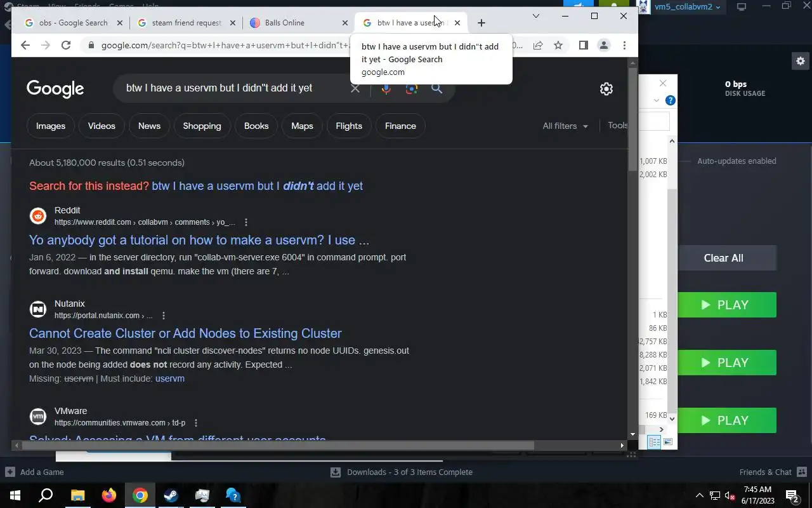The width and height of the screenshot is (812, 508).
Task: Close the Balls Online tab
Action: (x=345, y=23)
